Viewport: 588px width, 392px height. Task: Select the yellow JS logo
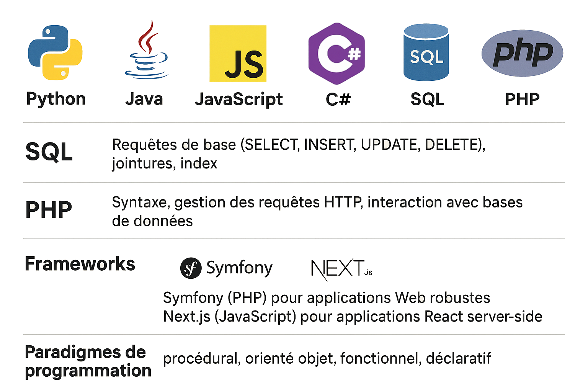[238, 54]
